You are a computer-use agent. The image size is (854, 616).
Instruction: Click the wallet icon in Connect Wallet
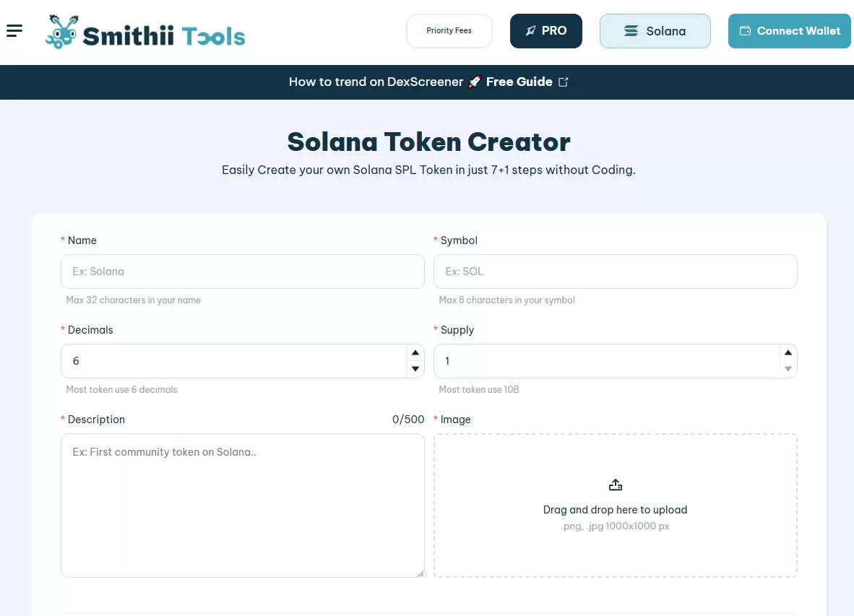click(745, 31)
